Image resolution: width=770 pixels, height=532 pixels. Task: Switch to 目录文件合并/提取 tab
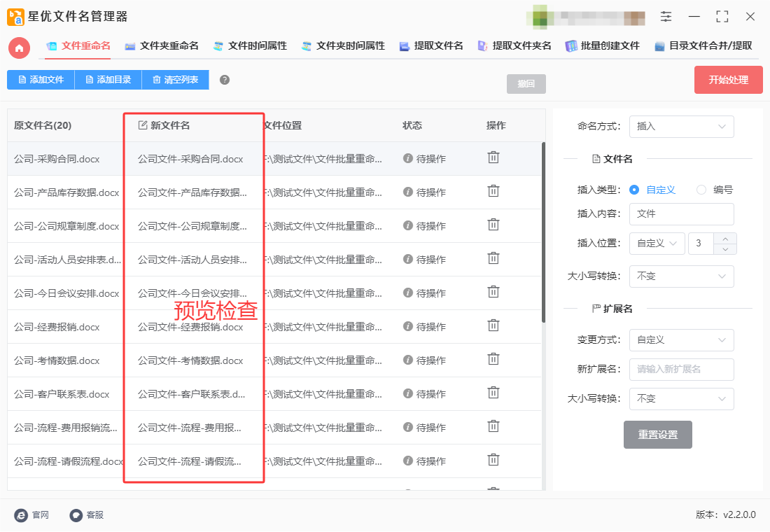tap(703, 46)
